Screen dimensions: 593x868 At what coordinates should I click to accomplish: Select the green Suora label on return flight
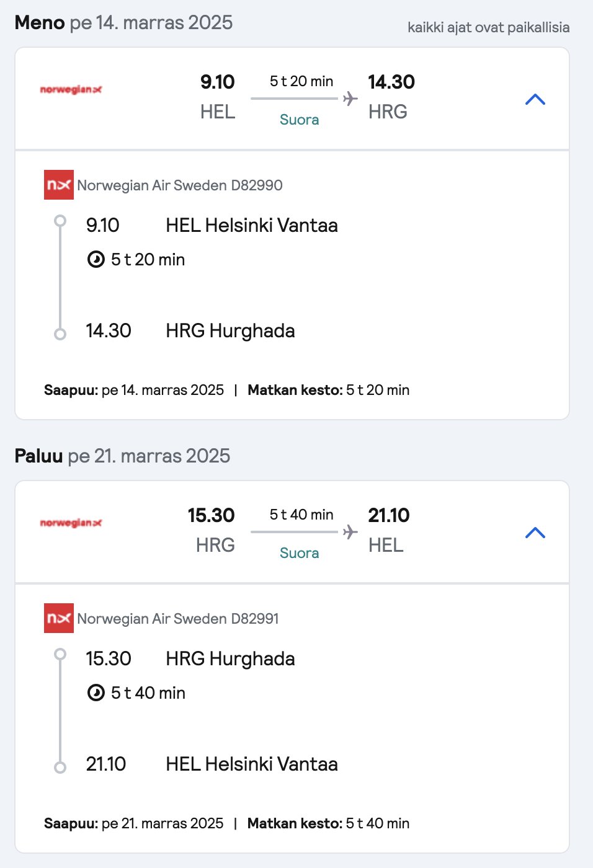tap(299, 553)
